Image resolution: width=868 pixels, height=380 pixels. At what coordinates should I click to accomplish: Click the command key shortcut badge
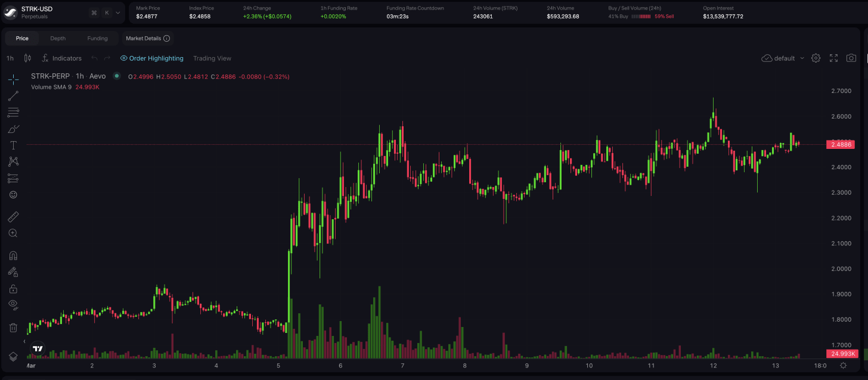[x=94, y=13]
